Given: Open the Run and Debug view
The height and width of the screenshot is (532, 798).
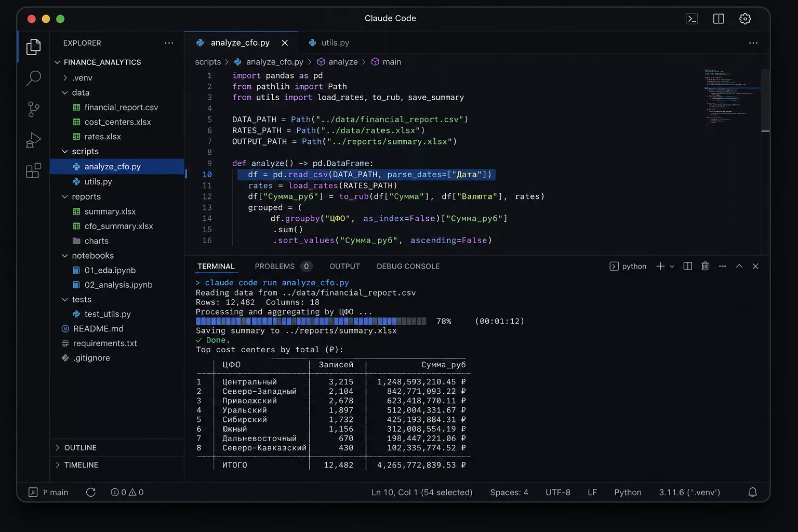Looking at the screenshot, I should point(33,140).
